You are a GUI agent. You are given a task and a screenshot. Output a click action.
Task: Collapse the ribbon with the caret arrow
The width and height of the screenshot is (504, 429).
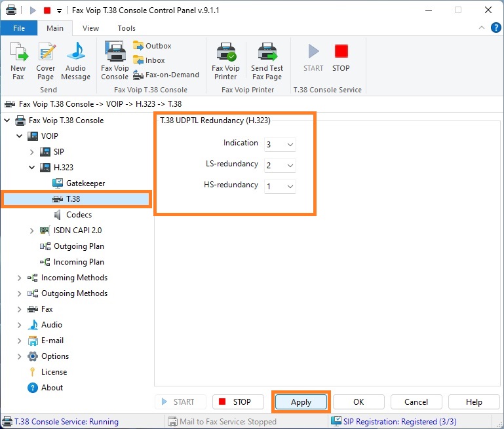(482, 28)
